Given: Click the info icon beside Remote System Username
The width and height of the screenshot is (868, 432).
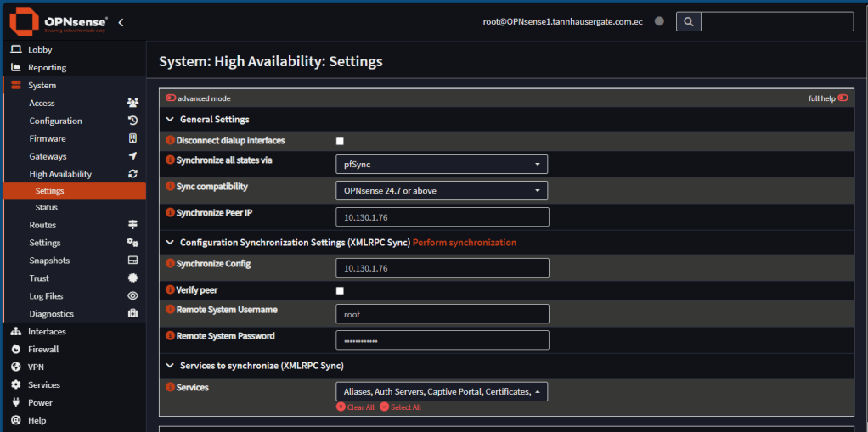Looking at the screenshot, I should (x=170, y=311).
